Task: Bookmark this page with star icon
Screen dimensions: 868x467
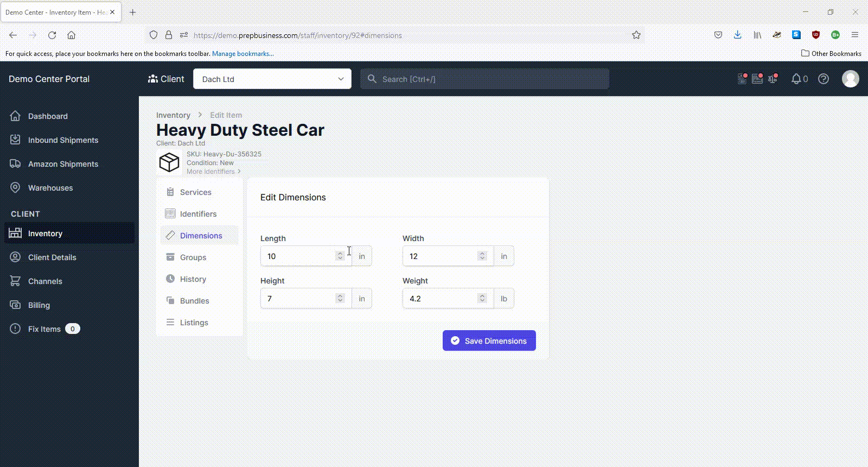Action: pyautogui.click(x=636, y=35)
